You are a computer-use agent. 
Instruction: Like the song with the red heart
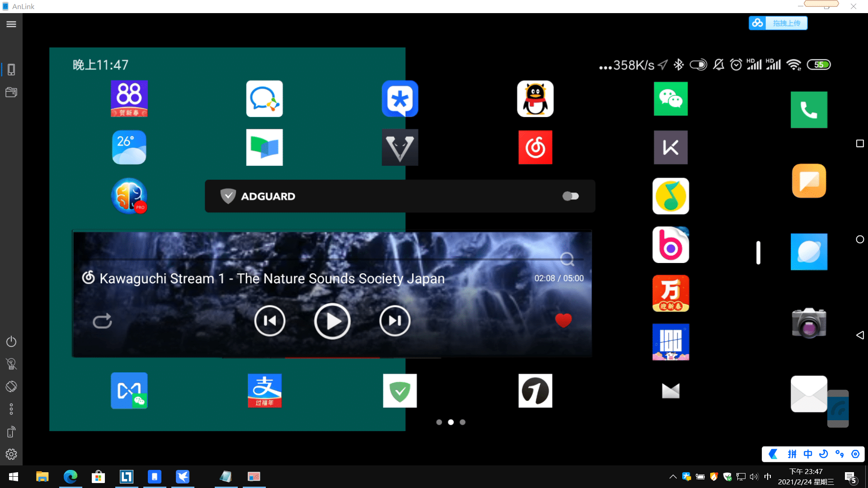tap(563, 320)
